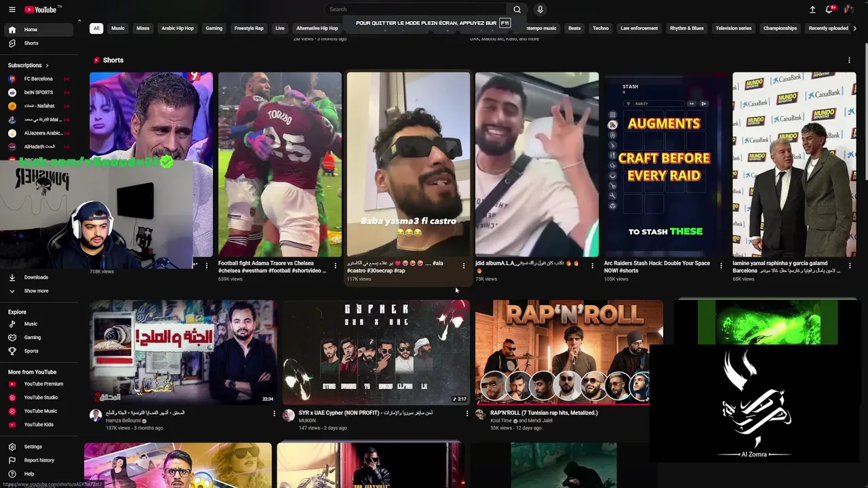The height and width of the screenshot is (488, 868).
Task: Open Hamza Belloumi channel avatar
Action: click(x=96, y=415)
